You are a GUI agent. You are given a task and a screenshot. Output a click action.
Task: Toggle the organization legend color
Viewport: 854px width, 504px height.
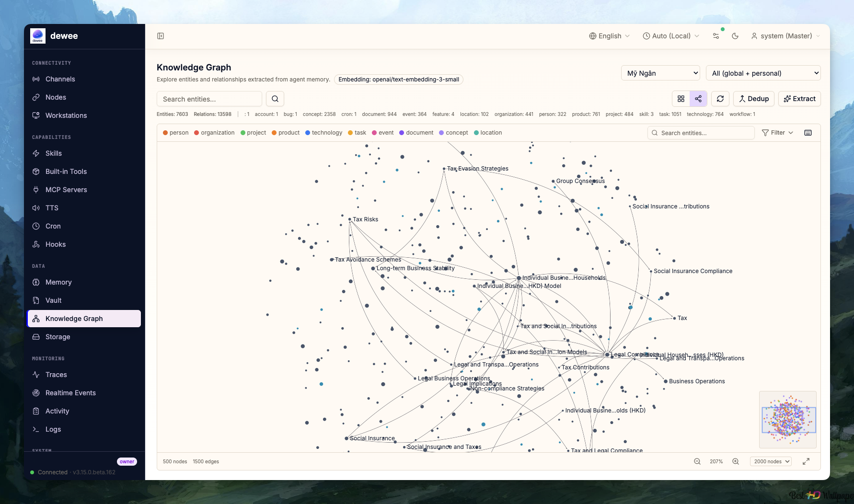tap(196, 133)
